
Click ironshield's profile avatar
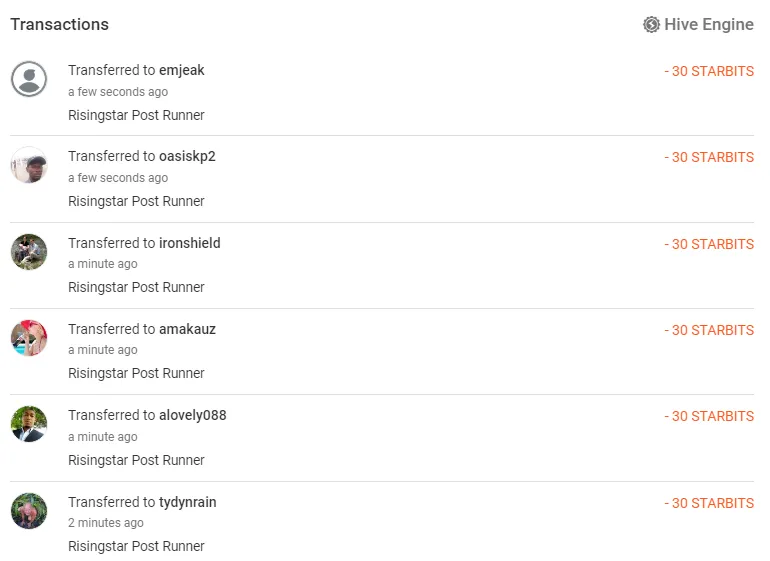[29, 252]
